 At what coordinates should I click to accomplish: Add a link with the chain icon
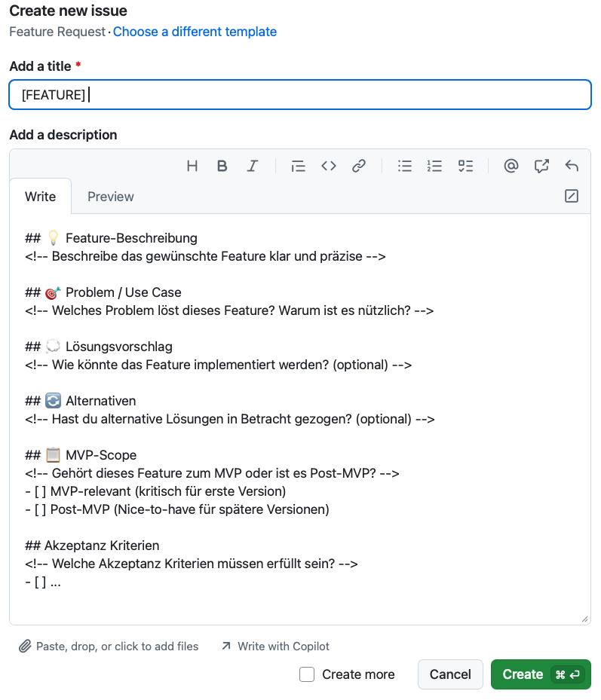[359, 166]
